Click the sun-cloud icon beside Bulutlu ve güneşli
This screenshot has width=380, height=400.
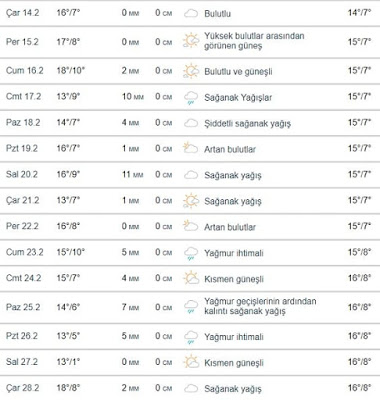click(x=191, y=71)
